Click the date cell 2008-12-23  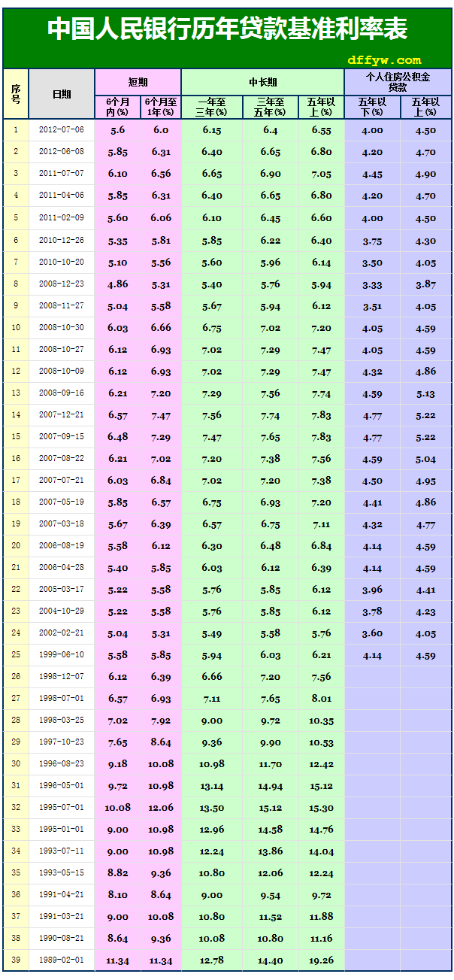pos(62,284)
